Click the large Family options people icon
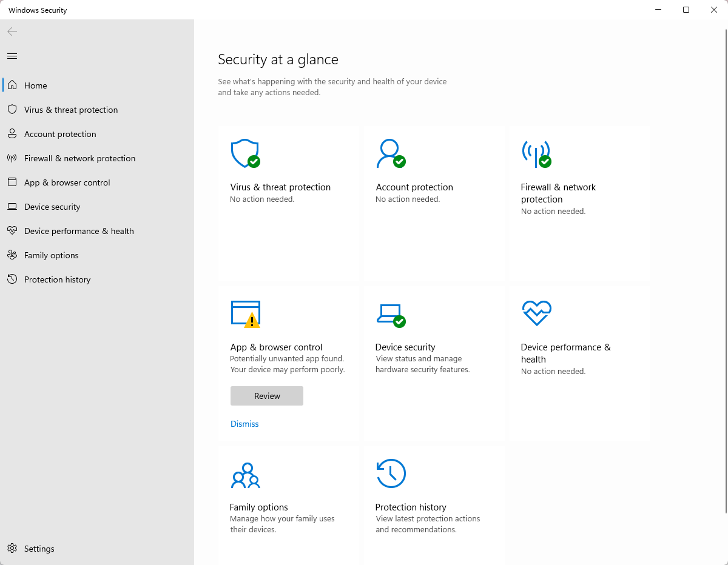This screenshot has width=728, height=565. [245, 475]
